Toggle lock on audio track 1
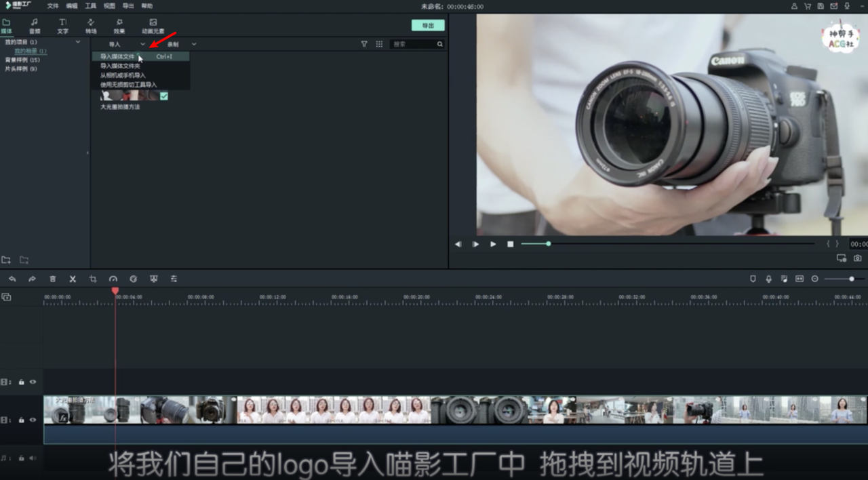Screen dimensions: 868x480 [22, 458]
